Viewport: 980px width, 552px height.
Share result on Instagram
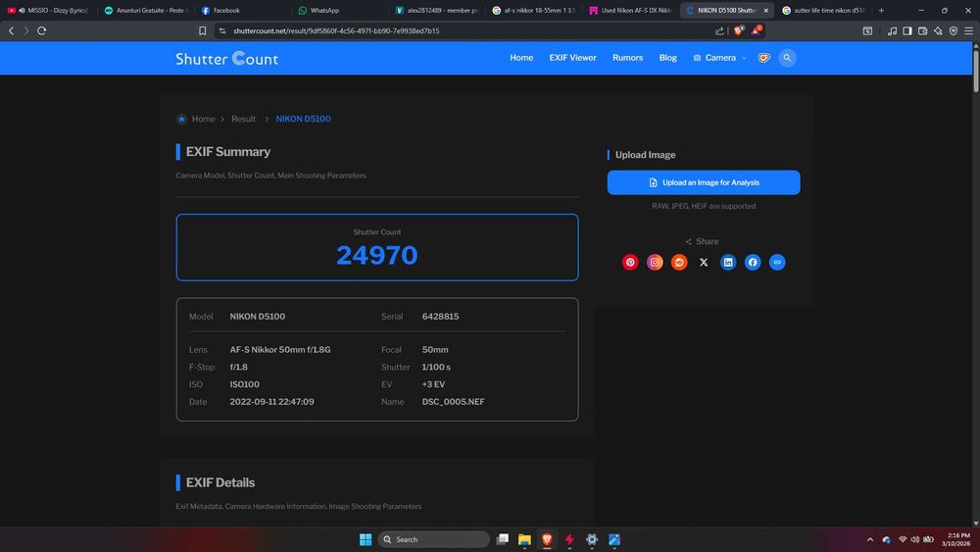pos(655,263)
